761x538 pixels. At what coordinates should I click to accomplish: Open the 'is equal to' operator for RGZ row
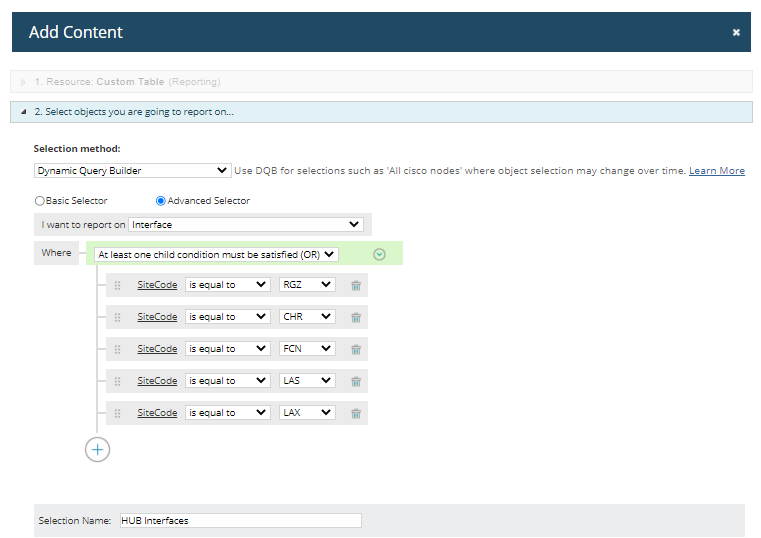click(228, 285)
